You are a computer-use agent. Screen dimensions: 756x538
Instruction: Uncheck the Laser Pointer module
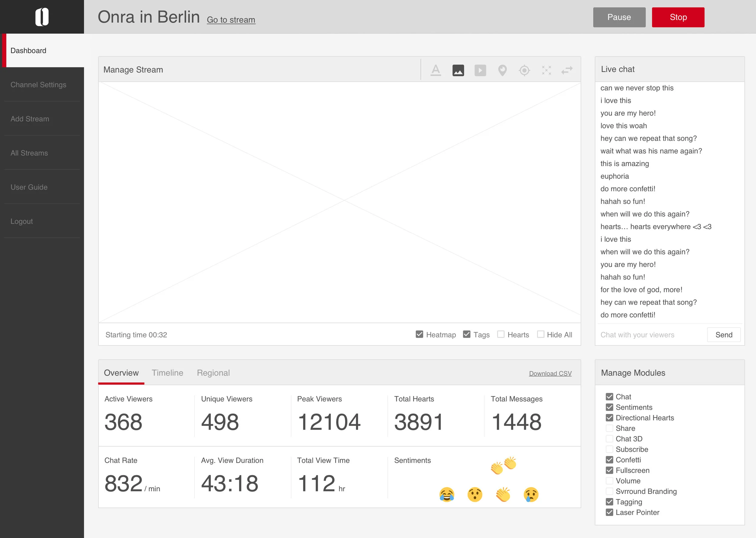click(609, 512)
